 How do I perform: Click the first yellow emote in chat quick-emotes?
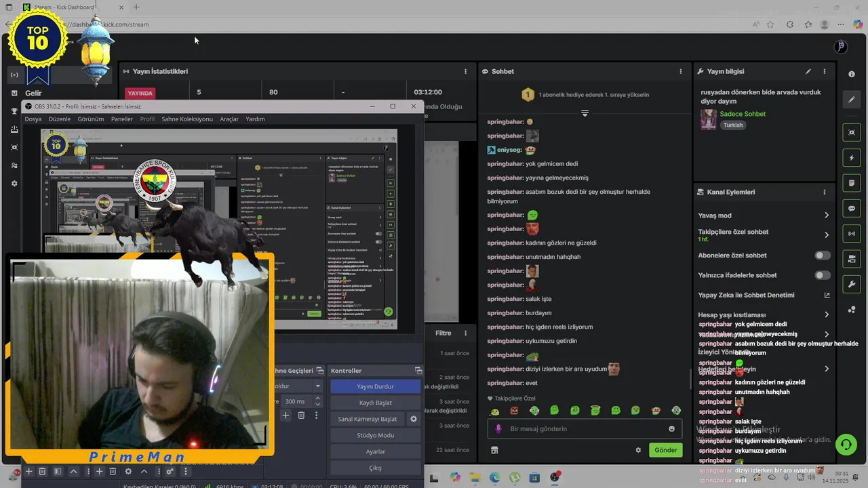point(494,411)
